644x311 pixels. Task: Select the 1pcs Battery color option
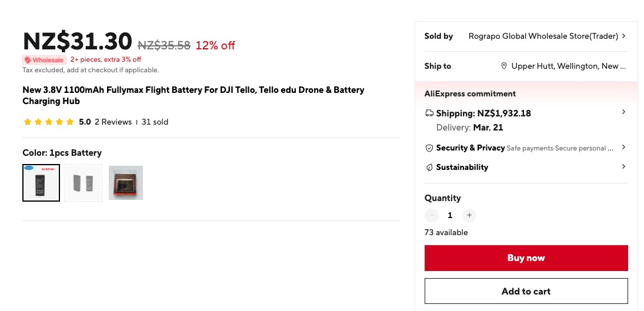[41, 183]
